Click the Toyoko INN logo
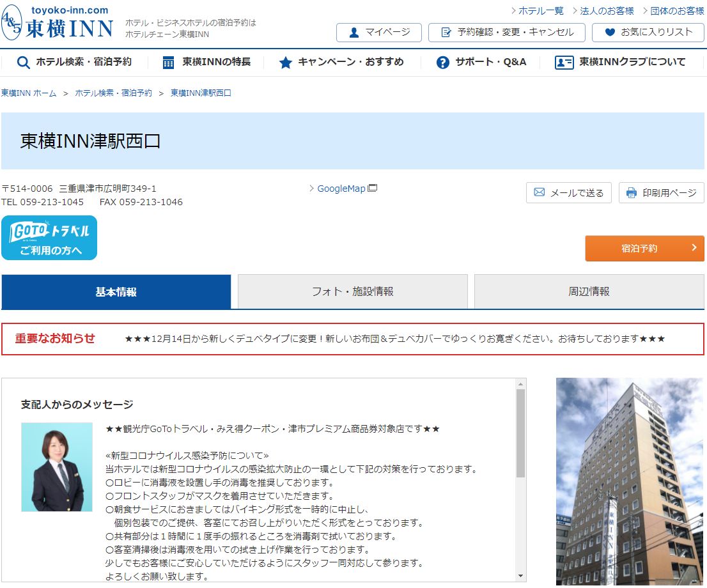This screenshot has width=707, height=588. coord(58,22)
